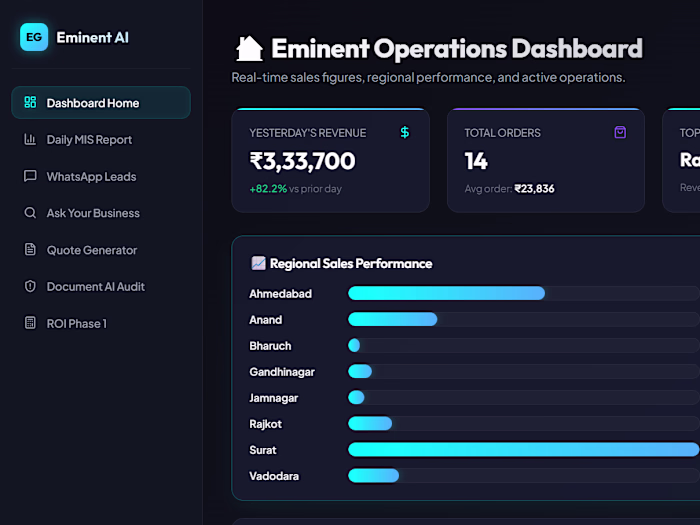Click the house icon beside dashboard title
Image resolution: width=700 pixels, height=525 pixels.
[x=249, y=48]
